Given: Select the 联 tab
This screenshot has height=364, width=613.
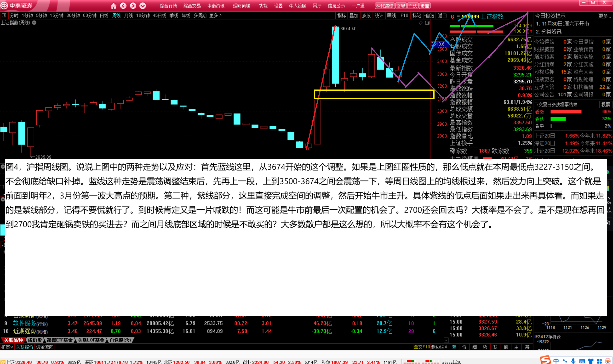Looking at the screenshot, I should [x=495, y=347].
